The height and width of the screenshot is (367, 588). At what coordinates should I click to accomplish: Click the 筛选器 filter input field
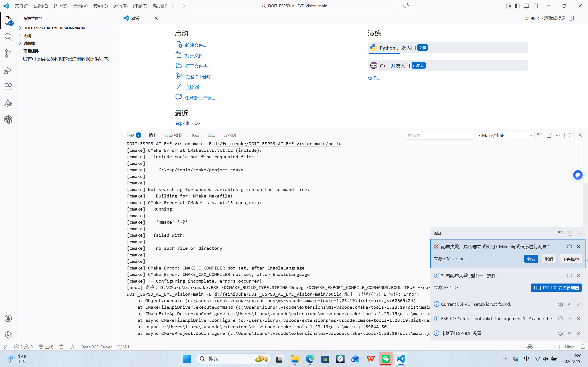click(x=440, y=135)
